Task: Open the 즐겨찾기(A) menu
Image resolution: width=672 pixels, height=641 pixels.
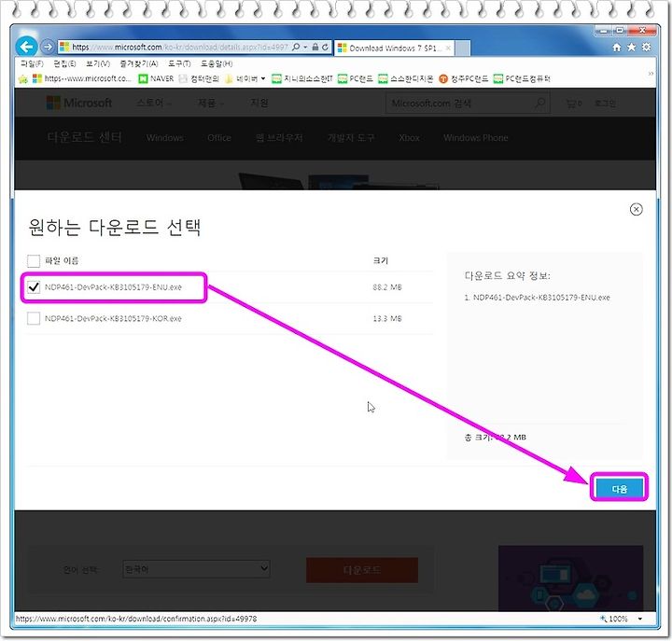Action: 139,63
